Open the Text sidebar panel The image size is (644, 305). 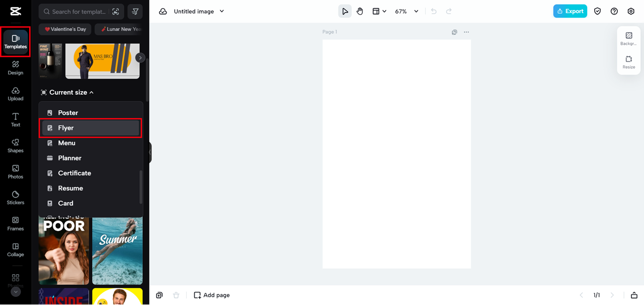(x=16, y=120)
